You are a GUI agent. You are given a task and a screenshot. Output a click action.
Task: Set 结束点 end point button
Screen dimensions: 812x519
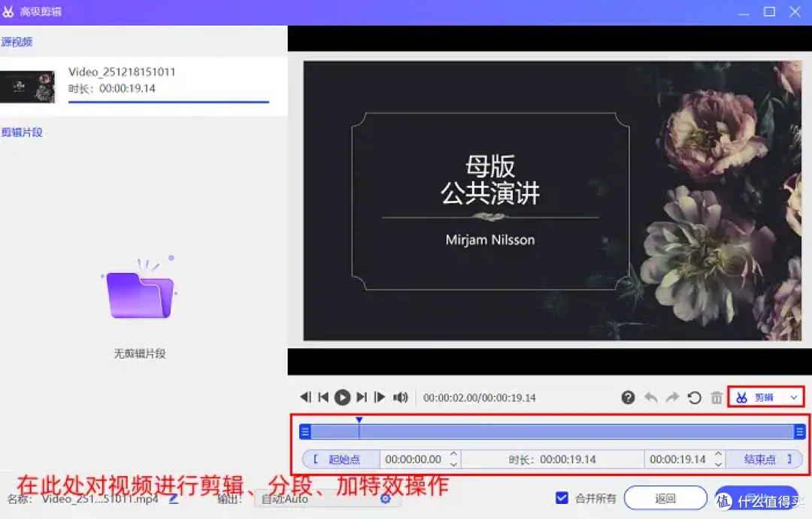[765, 460]
